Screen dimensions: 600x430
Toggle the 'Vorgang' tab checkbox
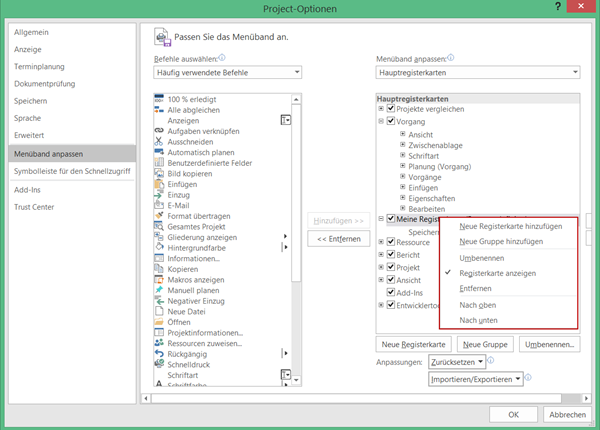391,121
